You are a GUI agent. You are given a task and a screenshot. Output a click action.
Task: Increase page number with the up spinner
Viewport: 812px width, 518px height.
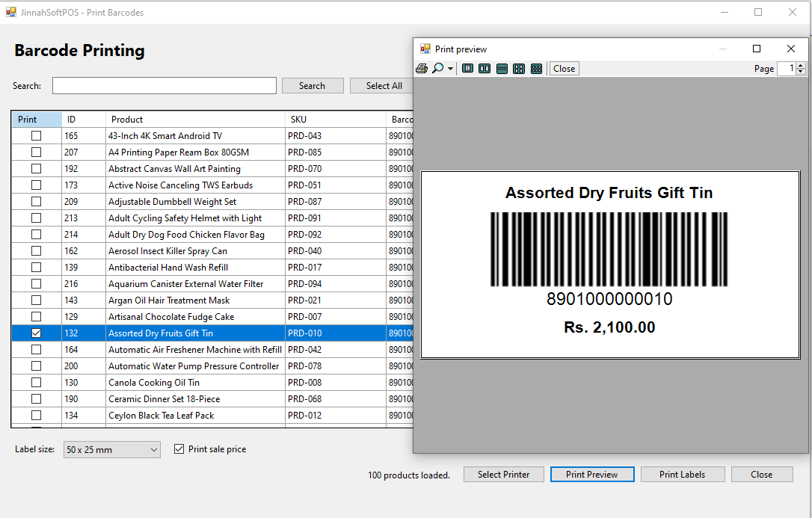[801, 65]
